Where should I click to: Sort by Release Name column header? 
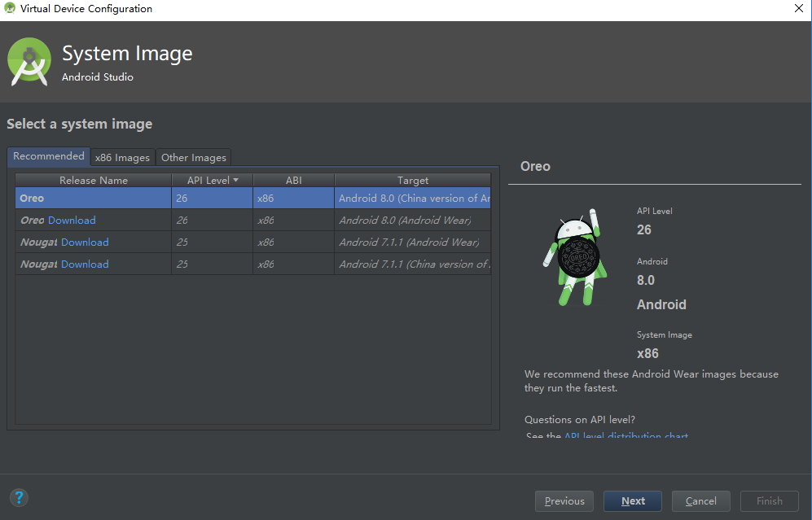[93, 180]
